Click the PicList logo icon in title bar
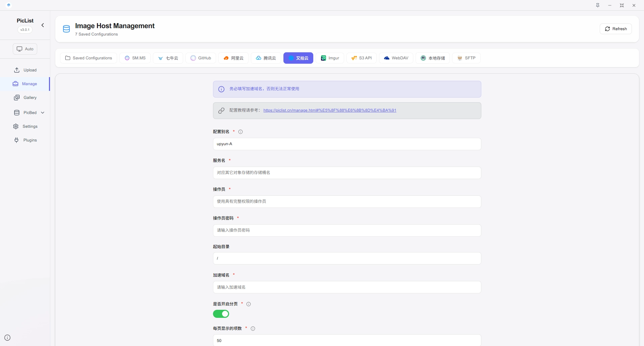The image size is (644, 346). pos(9,5)
